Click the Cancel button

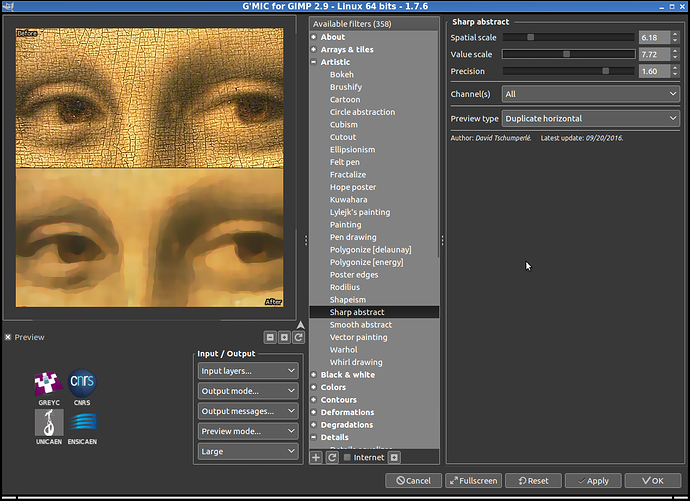(x=413, y=481)
